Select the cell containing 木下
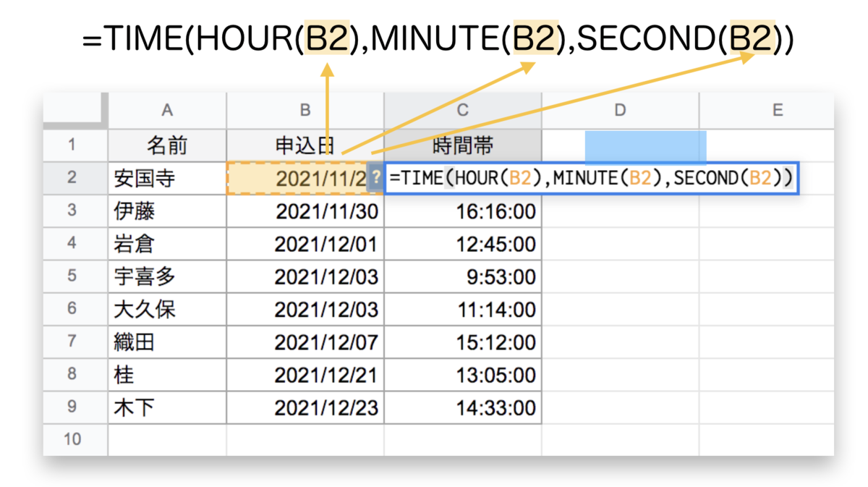 167,407
